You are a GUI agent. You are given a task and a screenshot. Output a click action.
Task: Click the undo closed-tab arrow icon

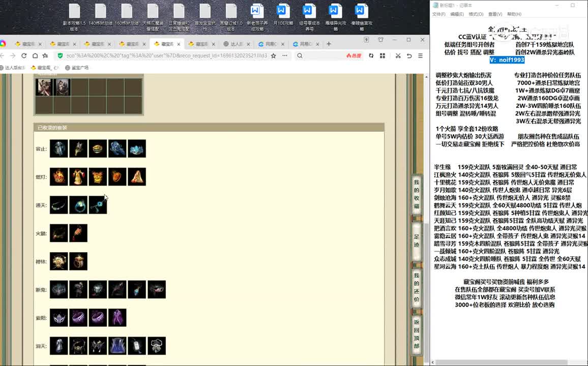409,55
